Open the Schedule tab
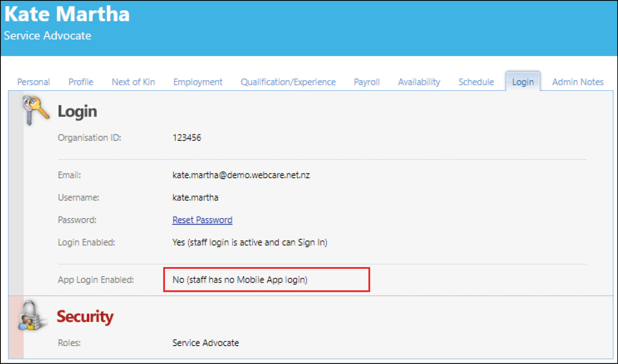Screen dimensions: 618x364 click(476, 82)
